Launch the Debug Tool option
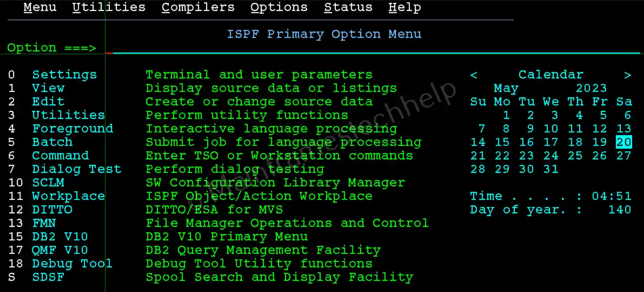Image resolution: width=644 pixels, height=292 pixels. click(72, 263)
